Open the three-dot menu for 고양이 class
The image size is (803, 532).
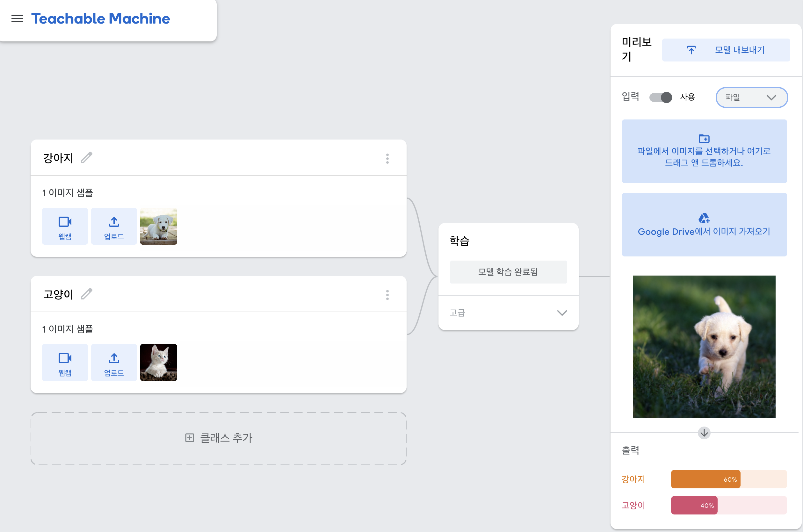[387, 295]
